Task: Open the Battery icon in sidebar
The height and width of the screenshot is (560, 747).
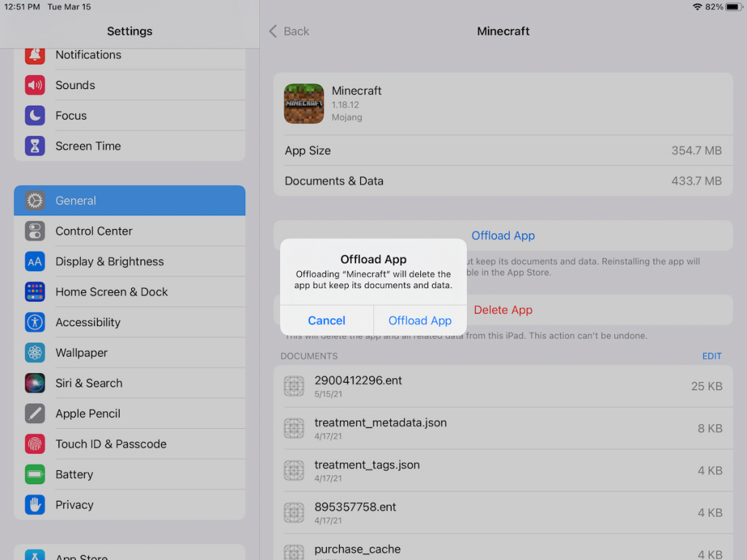Action: point(35,475)
